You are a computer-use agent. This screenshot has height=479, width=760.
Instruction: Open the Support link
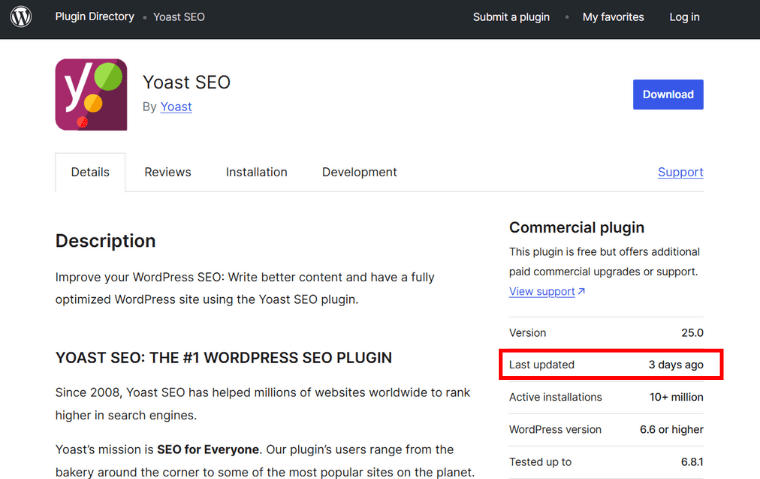[681, 172]
